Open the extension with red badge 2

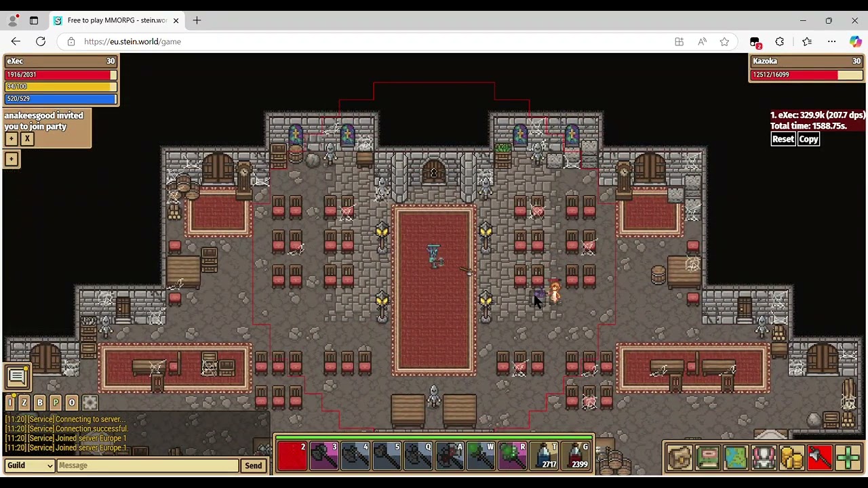[x=755, y=42]
